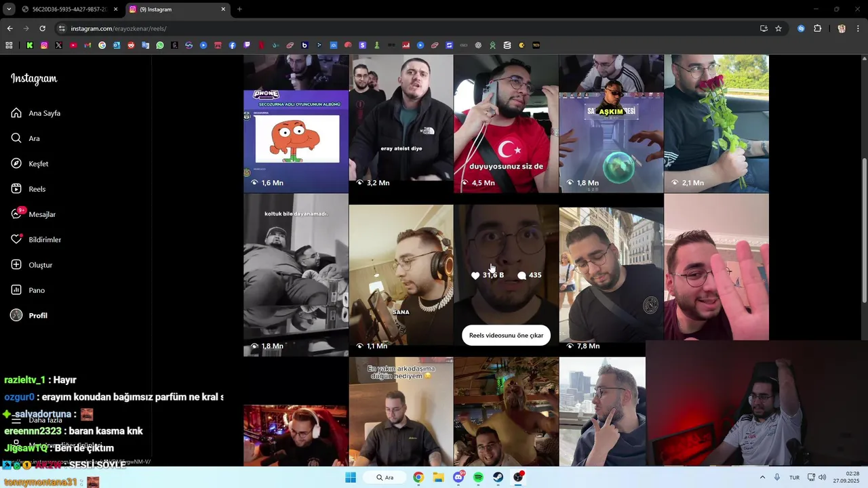Open Chrome three-dot menu
This screenshot has width=868, height=488.
pos(859,28)
